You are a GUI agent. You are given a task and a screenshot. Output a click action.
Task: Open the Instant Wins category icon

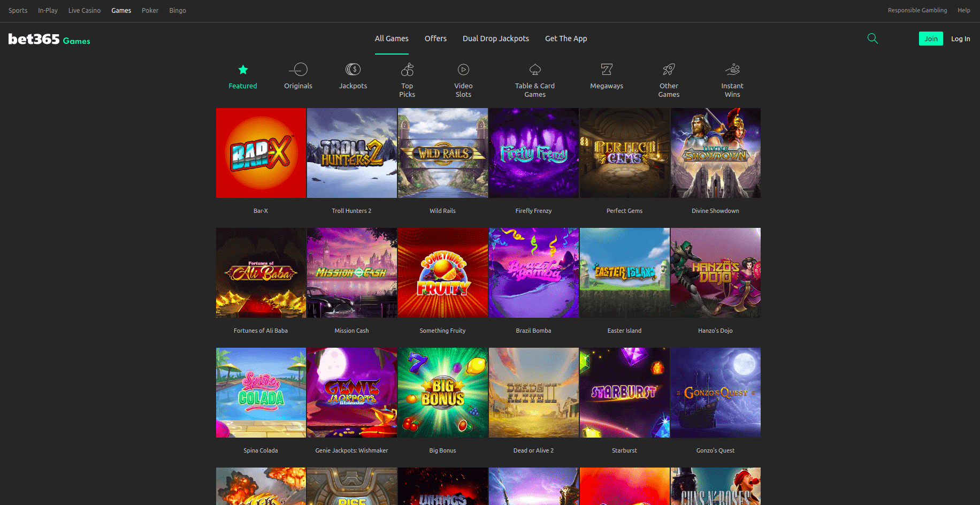(x=732, y=70)
